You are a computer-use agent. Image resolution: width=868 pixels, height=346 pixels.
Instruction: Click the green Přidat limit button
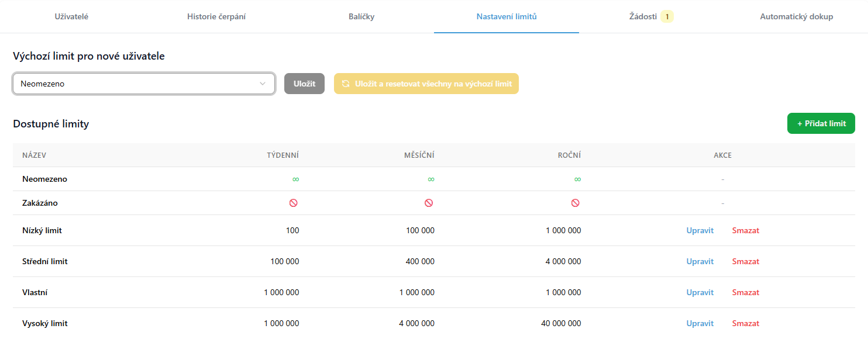[x=821, y=123]
